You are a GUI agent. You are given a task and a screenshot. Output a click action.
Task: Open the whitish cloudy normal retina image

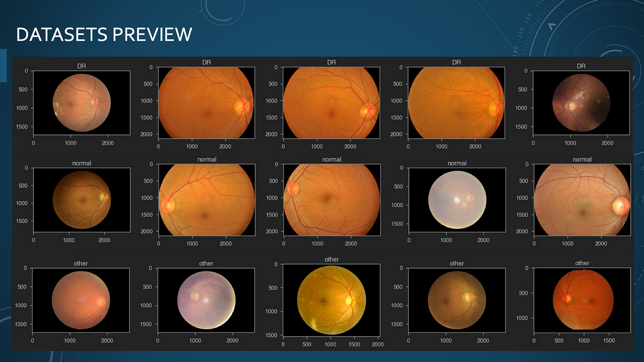click(457, 200)
